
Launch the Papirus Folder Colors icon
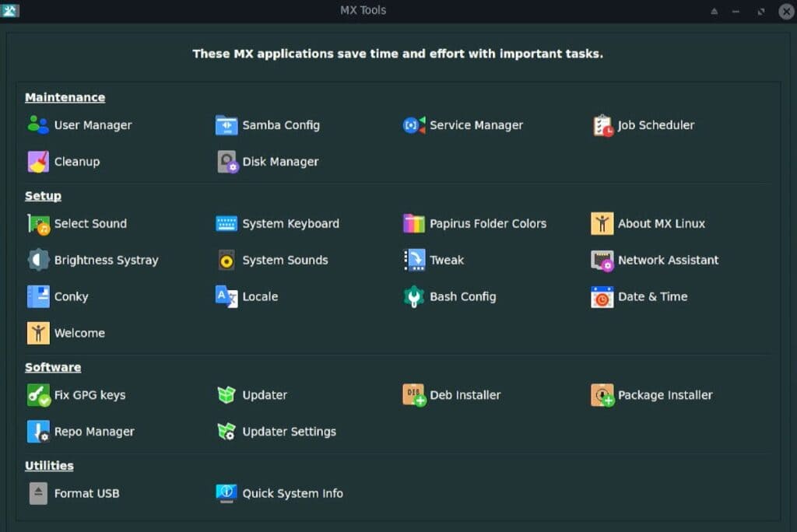[414, 223]
